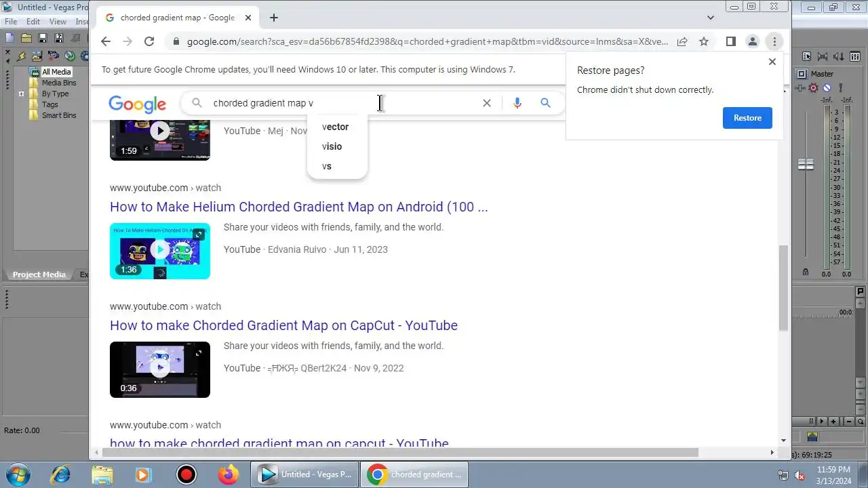The image size is (868, 488).
Task: Close the Project Media dock with X
Action: (8, 52)
